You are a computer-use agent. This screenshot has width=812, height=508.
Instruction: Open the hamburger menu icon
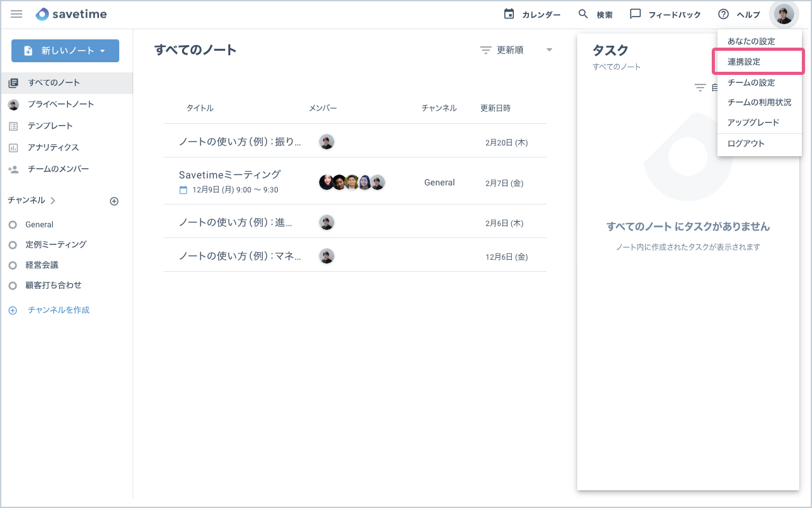pos(16,14)
